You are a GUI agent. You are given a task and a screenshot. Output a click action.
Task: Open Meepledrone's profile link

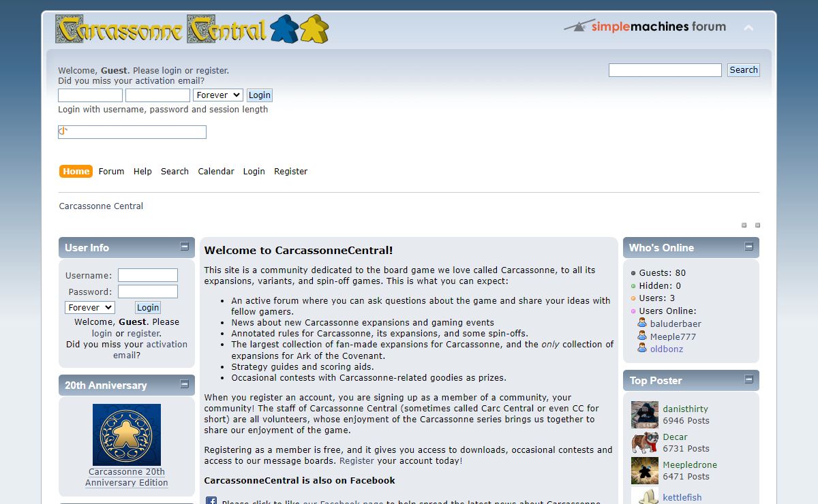click(690, 465)
